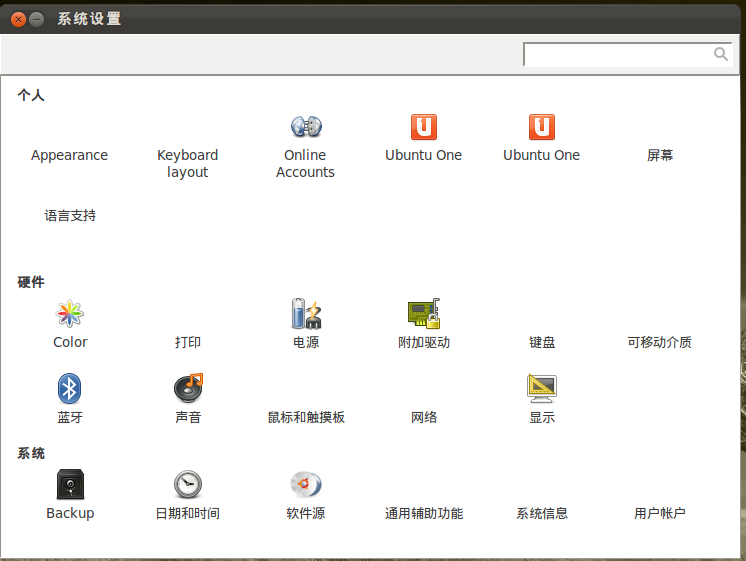Open the 用户帐户 settings entry
Viewport: 746px width, 561px height.
point(659,513)
